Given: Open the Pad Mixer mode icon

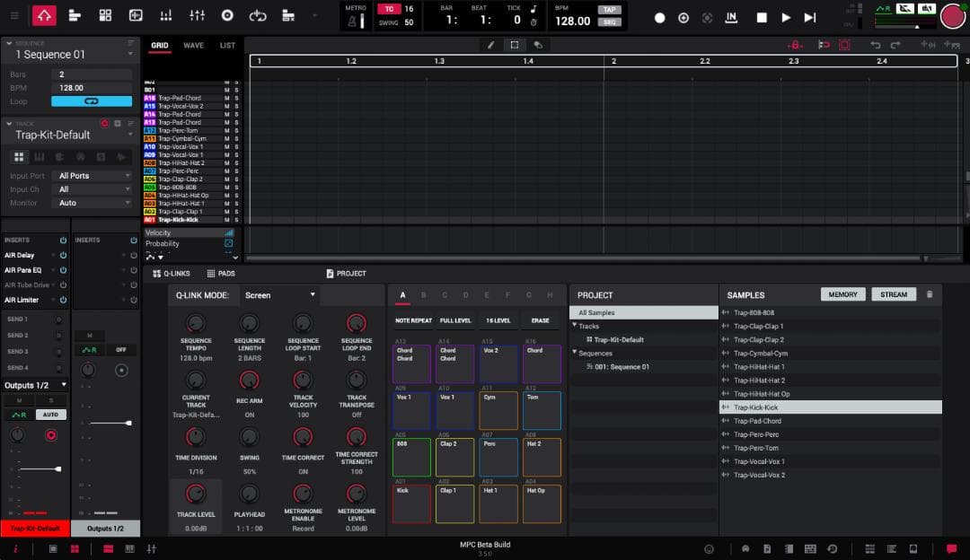Looking at the screenshot, I should coord(163,15).
